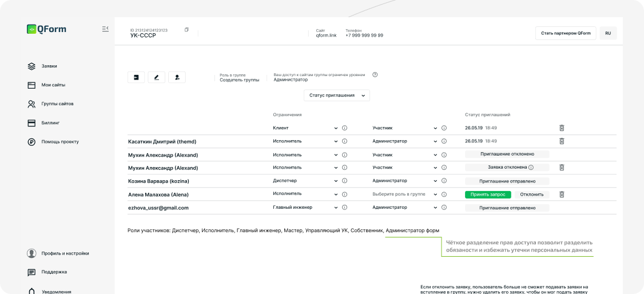This screenshot has height=294, width=644.
Task: Copy the group ID number
Action: [187, 30]
